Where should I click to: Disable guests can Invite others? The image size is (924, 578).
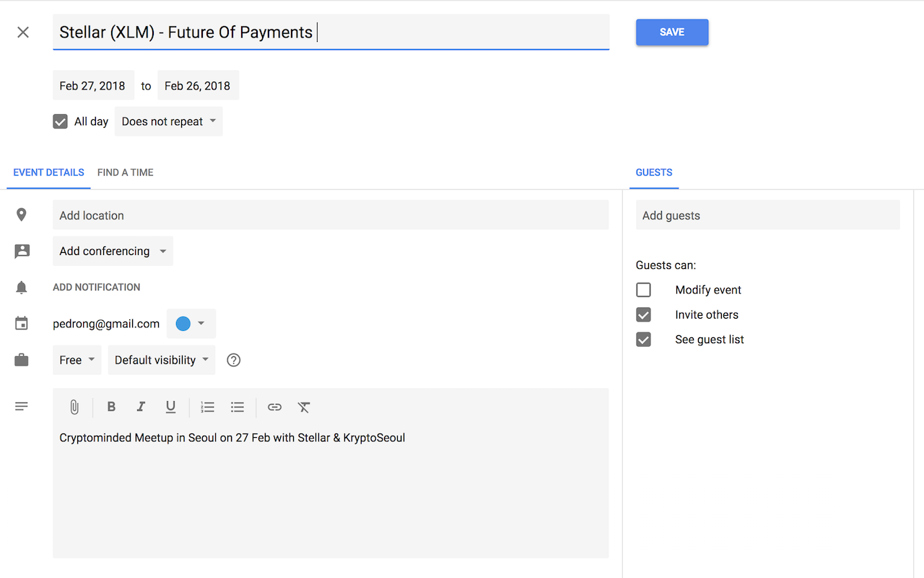coord(643,314)
